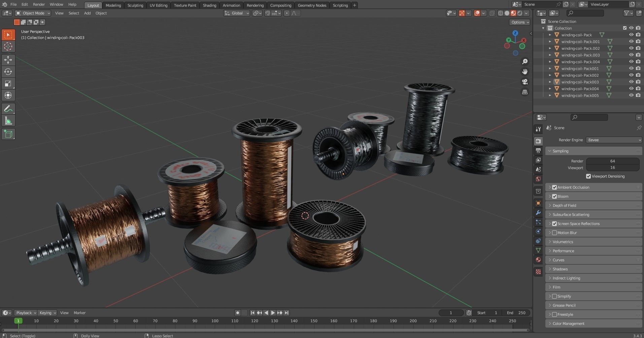644x338 pixels.
Task: Switch to the Shading workspace tab
Action: 209,5
